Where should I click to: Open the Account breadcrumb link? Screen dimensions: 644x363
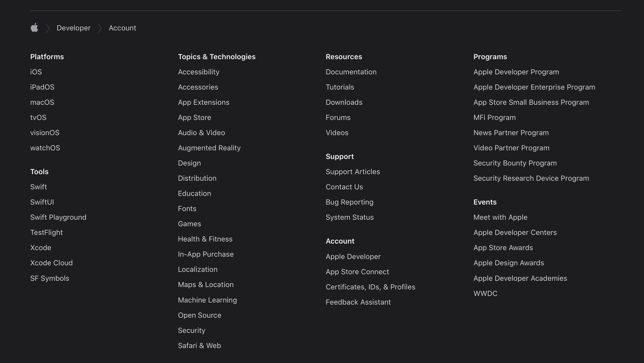[122, 28]
